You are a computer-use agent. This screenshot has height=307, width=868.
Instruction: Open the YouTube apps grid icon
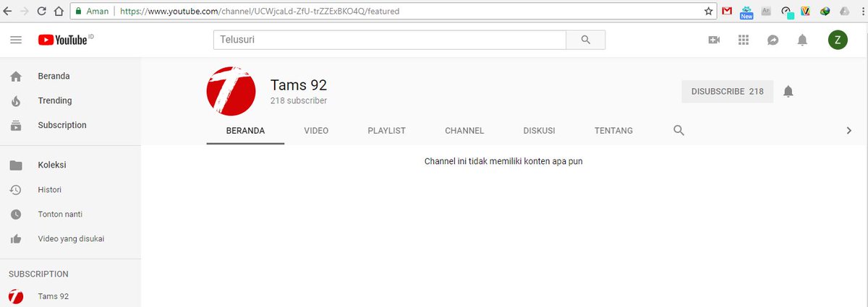(x=743, y=40)
